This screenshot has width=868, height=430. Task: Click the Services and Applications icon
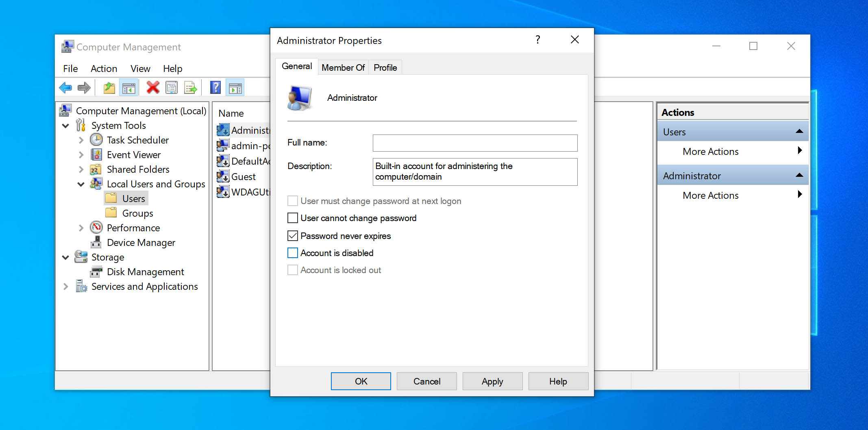click(81, 286)
